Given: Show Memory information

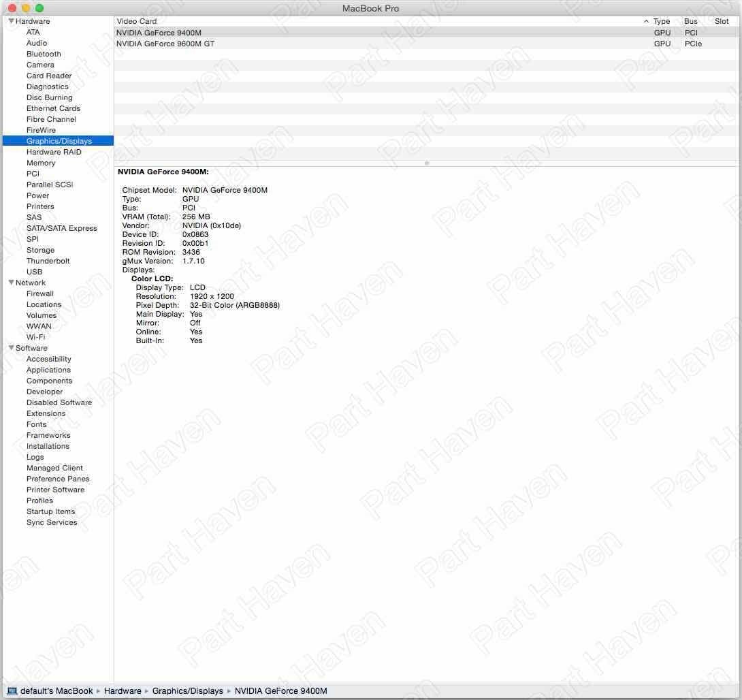Looking at the screenshot, I should [41, 163].
